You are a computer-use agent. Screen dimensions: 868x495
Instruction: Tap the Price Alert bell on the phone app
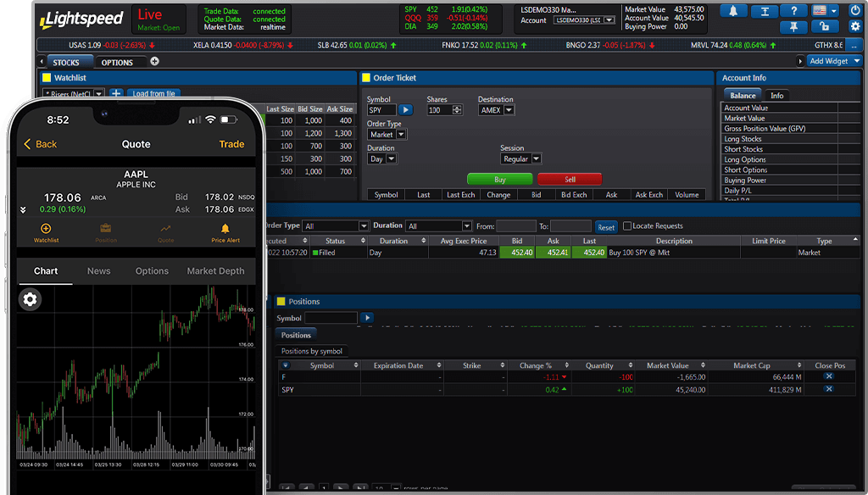pos(225,227)
